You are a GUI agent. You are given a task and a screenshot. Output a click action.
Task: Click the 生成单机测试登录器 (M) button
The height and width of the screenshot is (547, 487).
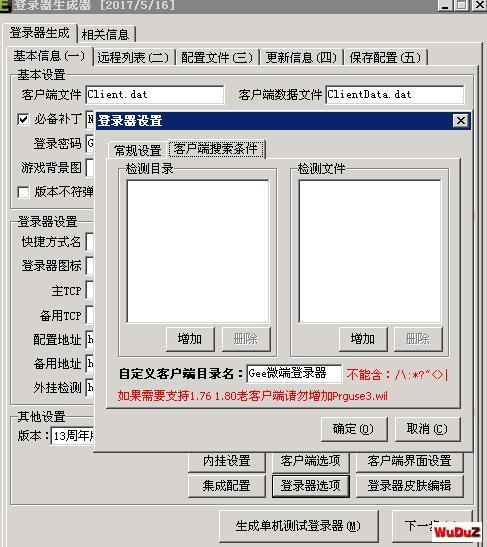[x=299, y=525]
